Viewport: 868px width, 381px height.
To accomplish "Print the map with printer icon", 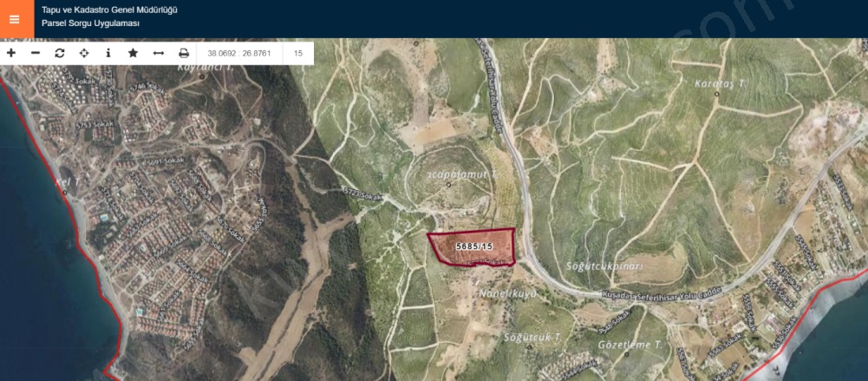I will pos(184,53).
